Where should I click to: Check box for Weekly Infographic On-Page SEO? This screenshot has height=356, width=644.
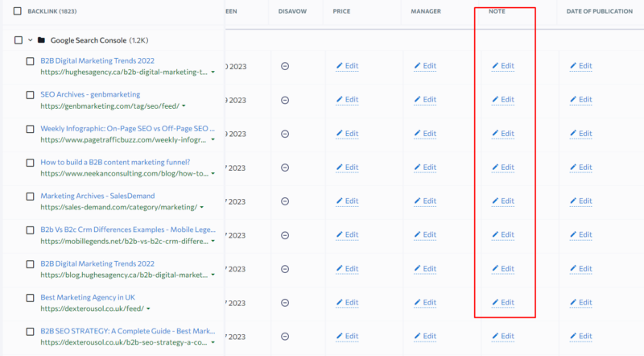point(30,129)
